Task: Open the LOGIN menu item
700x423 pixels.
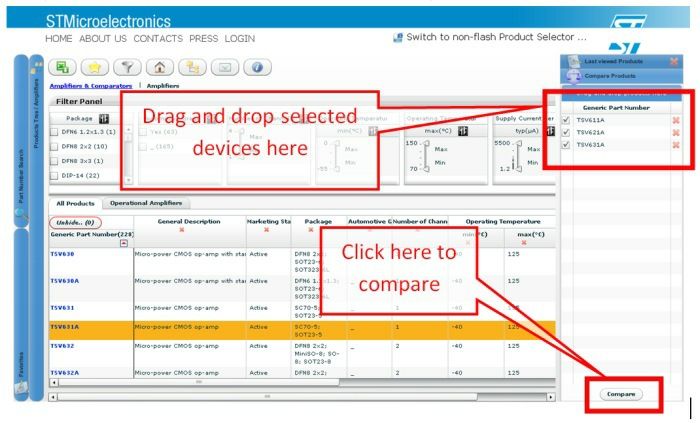Action: click(240, 39)
